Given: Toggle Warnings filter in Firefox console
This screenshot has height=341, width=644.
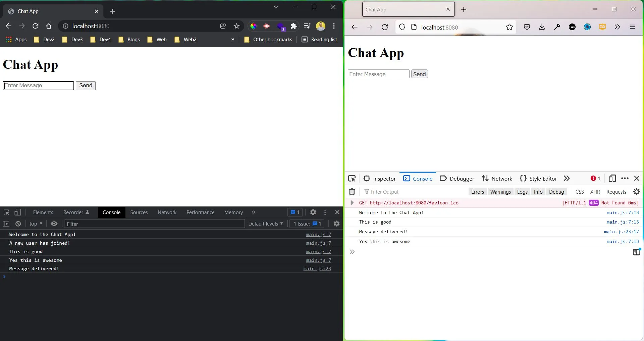Looking at the screenshot, I should (x=500, y=192).
